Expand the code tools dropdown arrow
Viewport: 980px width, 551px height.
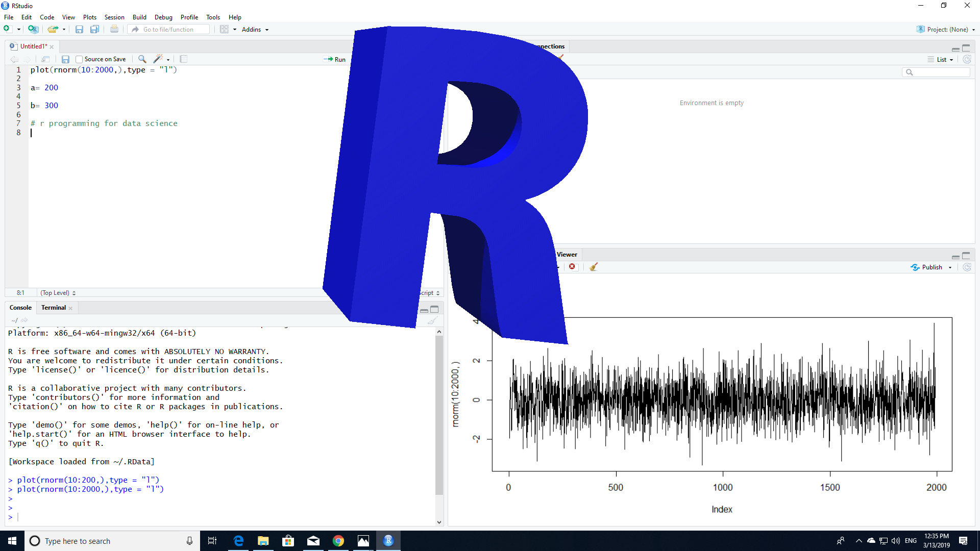168,60
